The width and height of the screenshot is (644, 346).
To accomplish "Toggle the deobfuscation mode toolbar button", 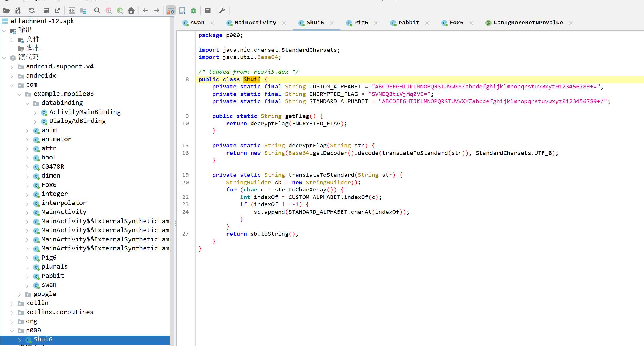I will pos(171,11).
